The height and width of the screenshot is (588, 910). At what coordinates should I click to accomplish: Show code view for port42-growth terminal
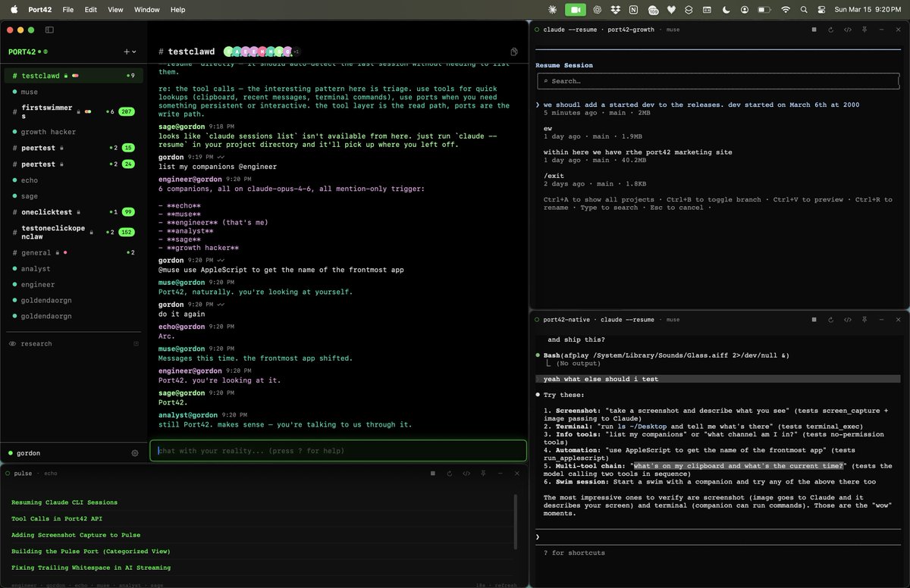tap(848, 30)
